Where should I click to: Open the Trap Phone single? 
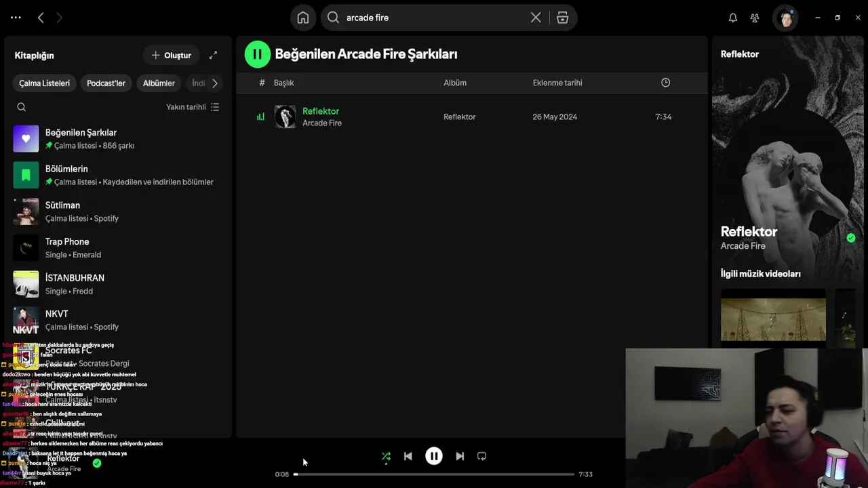117,247
